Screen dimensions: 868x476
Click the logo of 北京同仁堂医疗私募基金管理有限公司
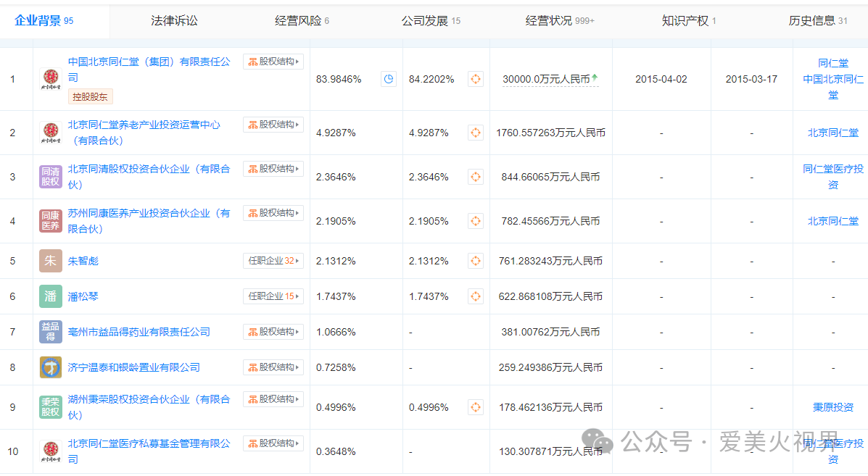[50, 451]
